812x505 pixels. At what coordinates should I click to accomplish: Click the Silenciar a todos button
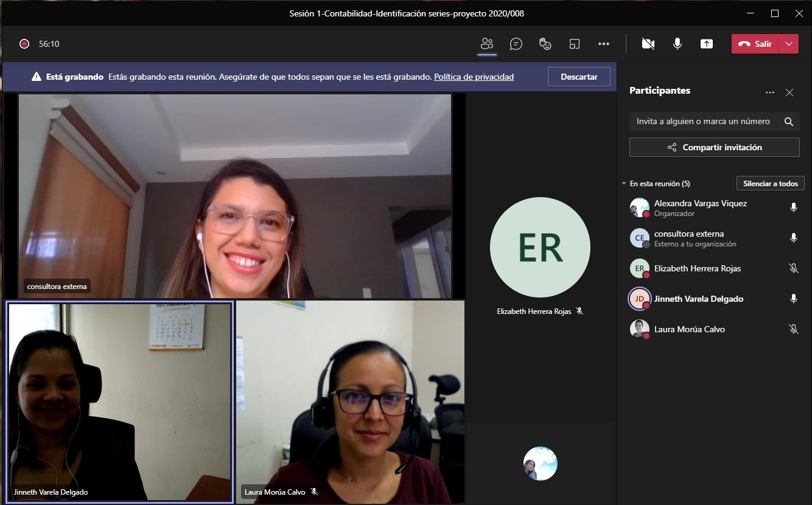tap(770, 184)
